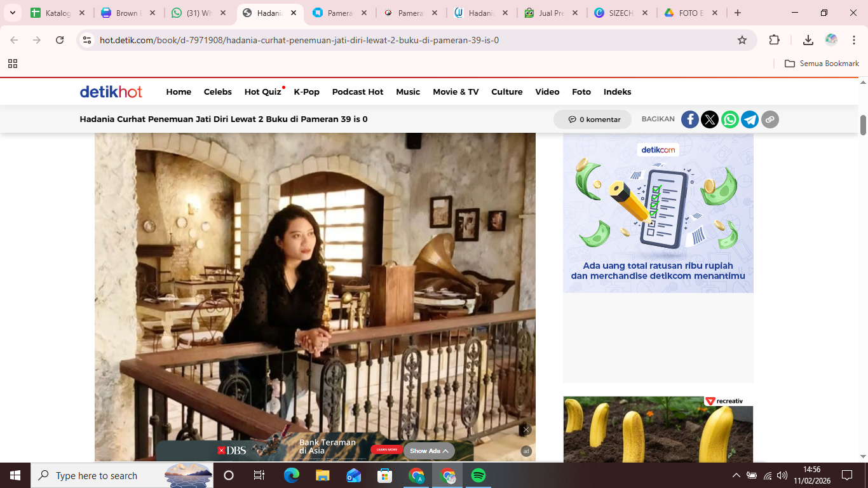
Task: Open the apps grid in bookmarks bar
Action: tap(13, 64)
